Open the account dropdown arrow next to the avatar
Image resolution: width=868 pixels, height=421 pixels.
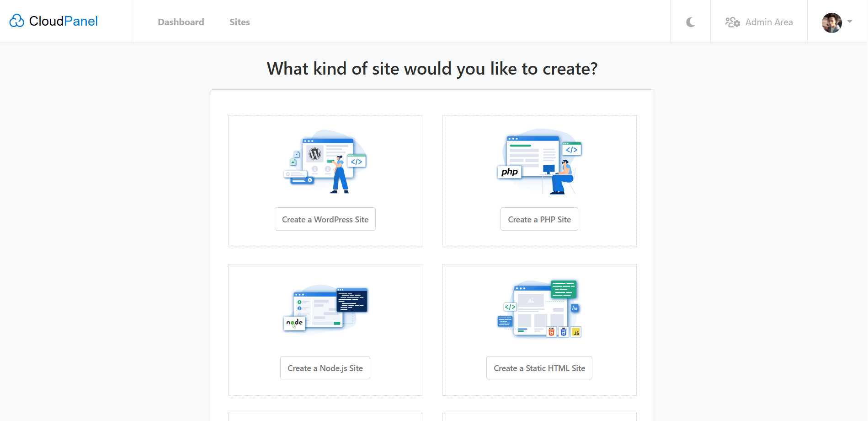850,22
